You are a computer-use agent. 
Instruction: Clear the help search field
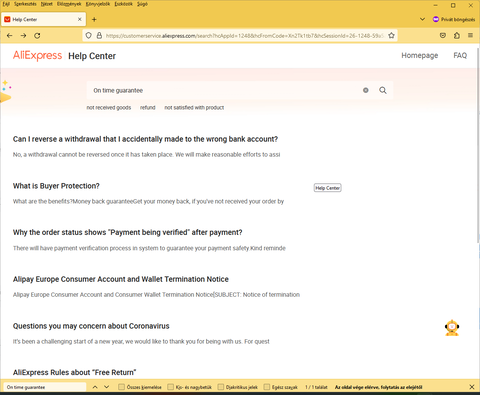(x=366, y=90)
